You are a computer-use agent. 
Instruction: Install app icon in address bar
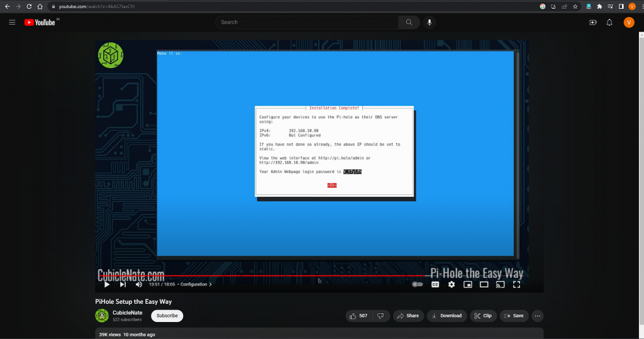(x=553, y=6)
